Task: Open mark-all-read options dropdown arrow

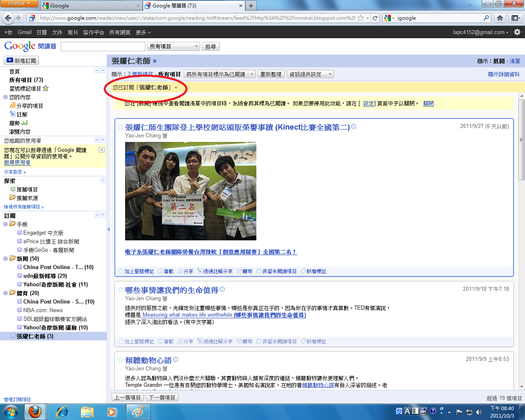Action: 251,74
